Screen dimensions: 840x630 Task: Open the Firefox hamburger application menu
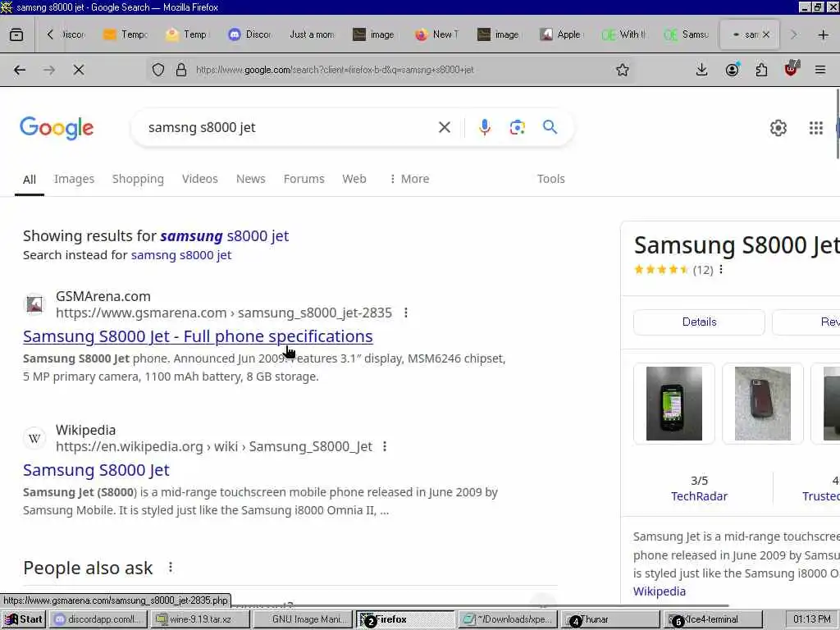820,70
